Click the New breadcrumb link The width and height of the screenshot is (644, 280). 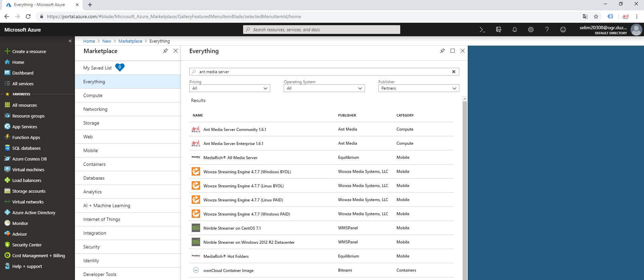pos(106,41)
